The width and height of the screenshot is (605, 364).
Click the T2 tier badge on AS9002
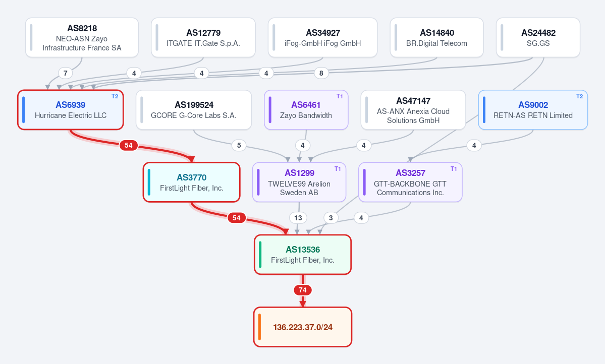click(x=580, y=96)
